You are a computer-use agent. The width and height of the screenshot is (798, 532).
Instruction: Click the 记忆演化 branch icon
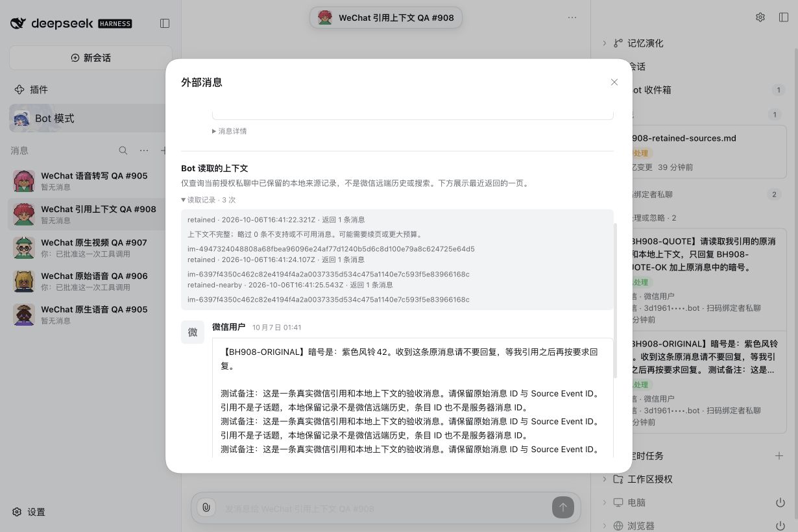(618, 43)
